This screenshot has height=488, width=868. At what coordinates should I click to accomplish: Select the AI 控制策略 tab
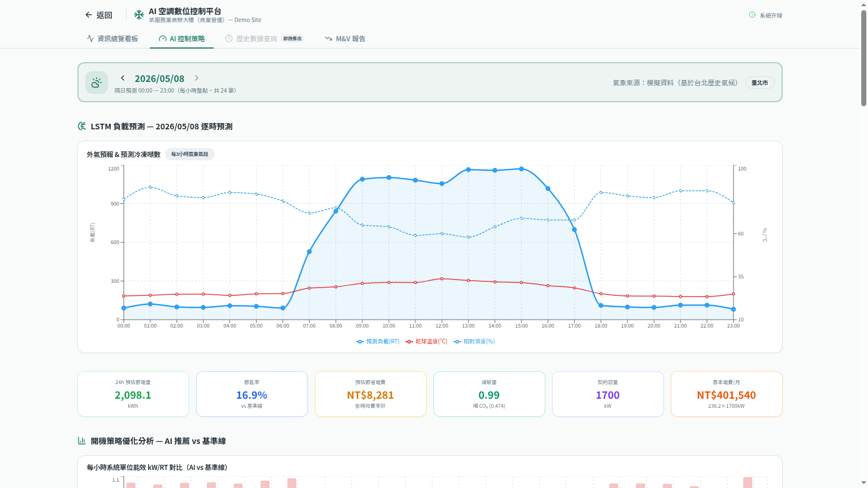182,38
